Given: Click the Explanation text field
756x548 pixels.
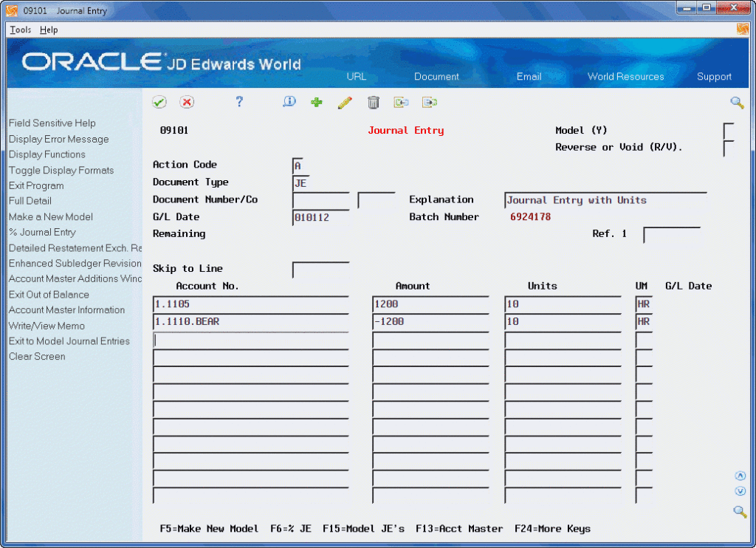Looking at the screenshot, I should (x=605, y=200).
